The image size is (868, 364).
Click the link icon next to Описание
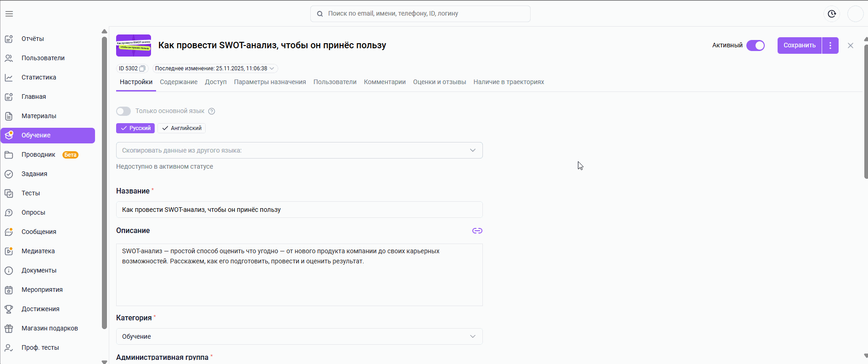pyautogui.click(x=477, y=231)
